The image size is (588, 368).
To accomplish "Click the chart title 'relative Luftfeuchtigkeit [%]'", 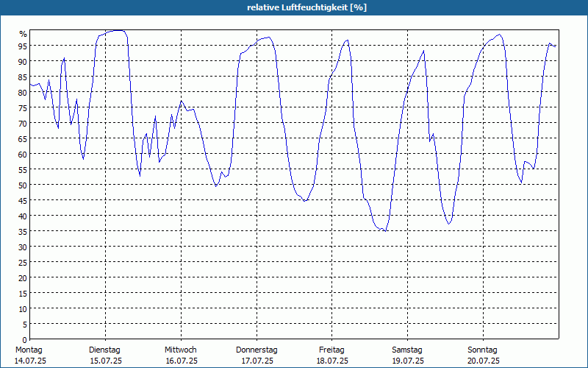I will pos(306,7).
